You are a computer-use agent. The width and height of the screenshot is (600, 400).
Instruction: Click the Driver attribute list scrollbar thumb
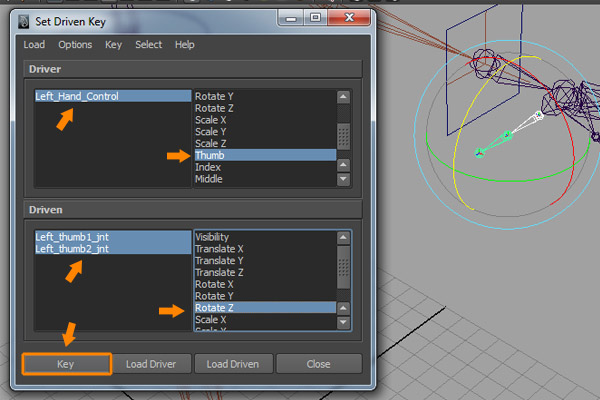343,136
